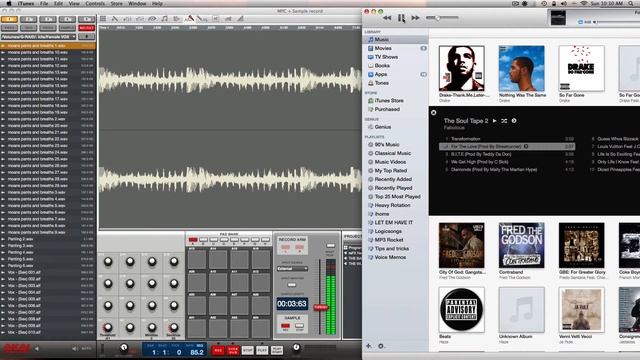Toggle the input thru button above meter
Screen dimensions: 640x360
pos(331,246)
